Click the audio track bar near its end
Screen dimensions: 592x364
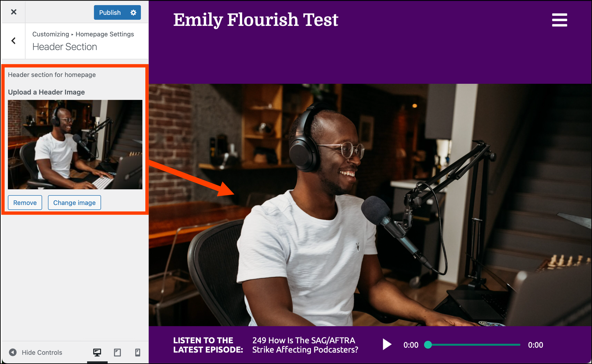pyautogui.click(x=516, y=345)
